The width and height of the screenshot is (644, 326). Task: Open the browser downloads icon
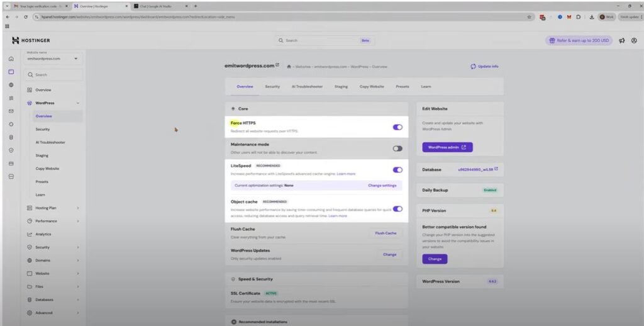pos(592,17)
